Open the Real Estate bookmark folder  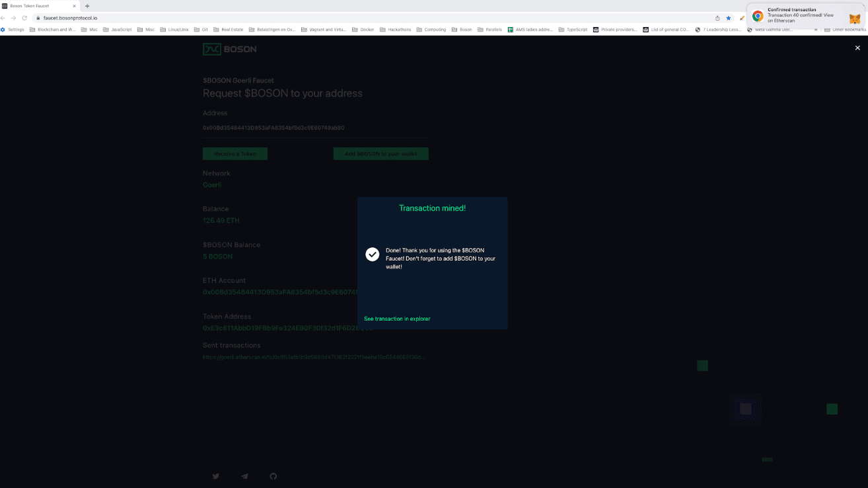(229, 30)
